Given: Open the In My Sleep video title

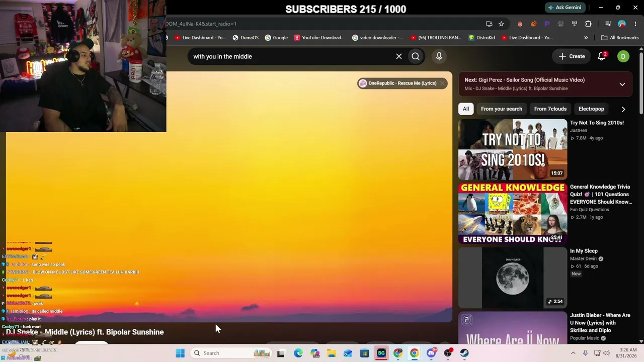Looking at the screenshot, I should click(584, 251).
